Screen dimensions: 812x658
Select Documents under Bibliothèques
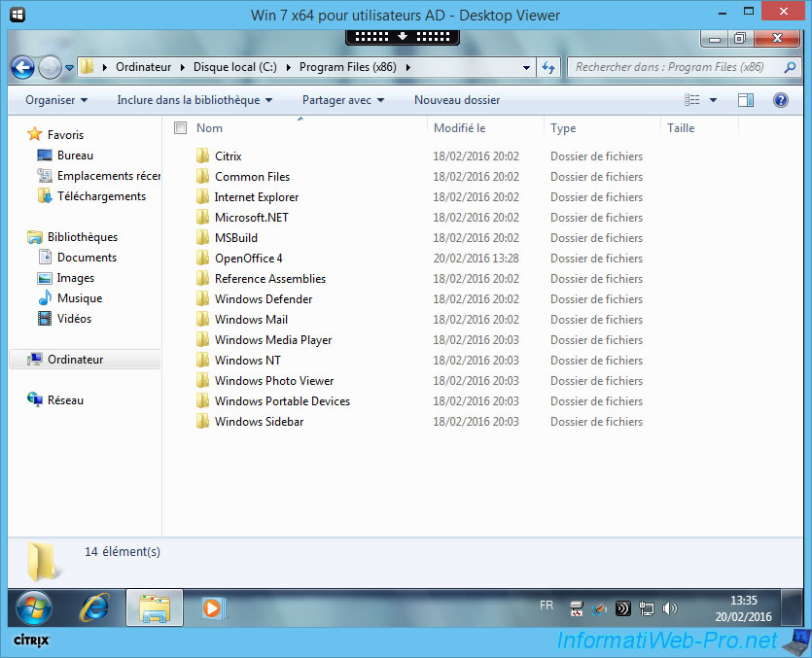pos(87,258)
